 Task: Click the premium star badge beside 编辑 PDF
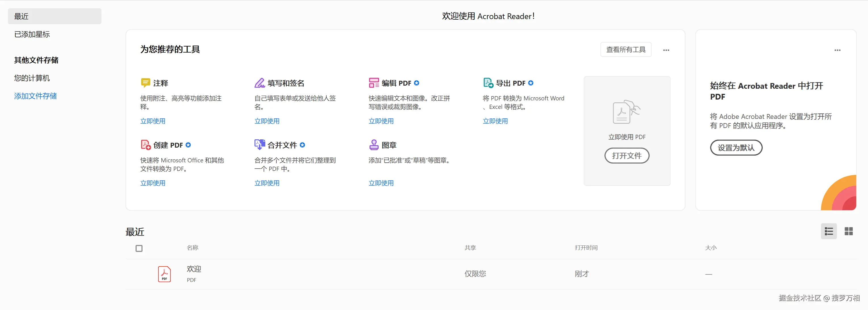[416, 83]
